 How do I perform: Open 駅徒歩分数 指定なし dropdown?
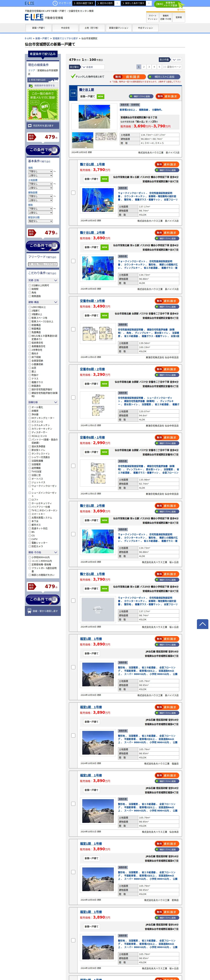coord(40,221)
